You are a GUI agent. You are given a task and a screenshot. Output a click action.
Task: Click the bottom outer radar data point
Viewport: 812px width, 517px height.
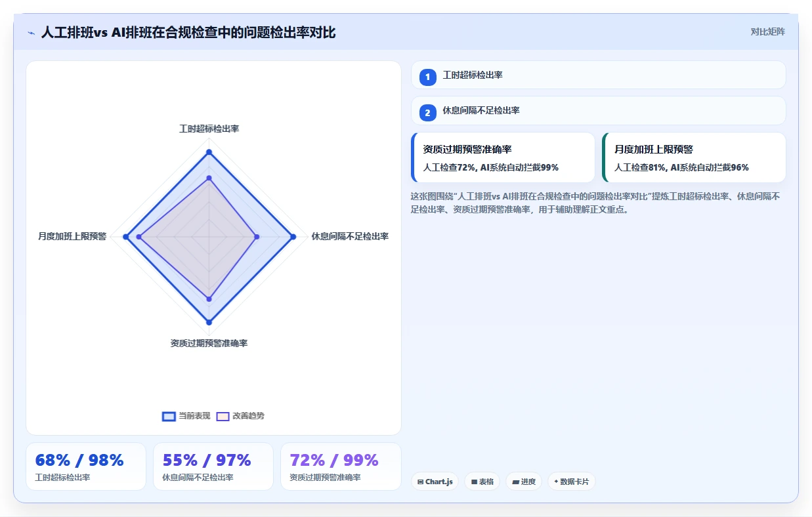pos(209,322)
